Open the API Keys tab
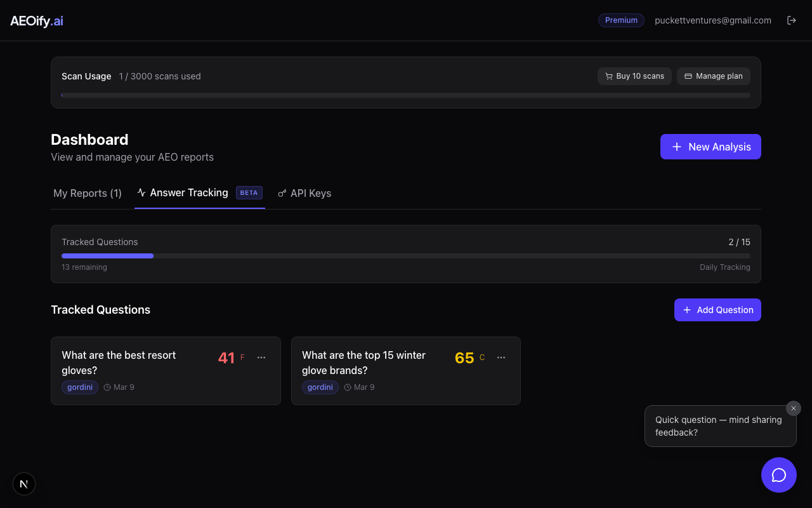 304,193
